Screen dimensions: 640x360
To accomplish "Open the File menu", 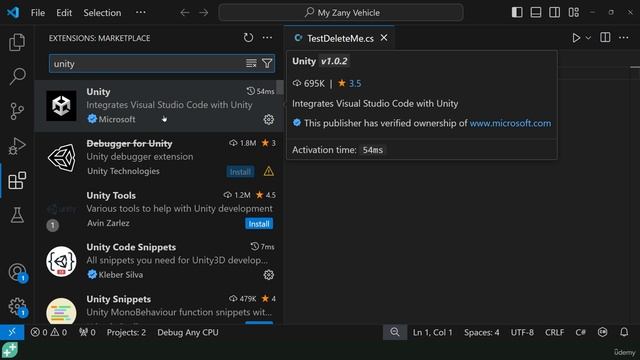I will click(x=38, y=13).
